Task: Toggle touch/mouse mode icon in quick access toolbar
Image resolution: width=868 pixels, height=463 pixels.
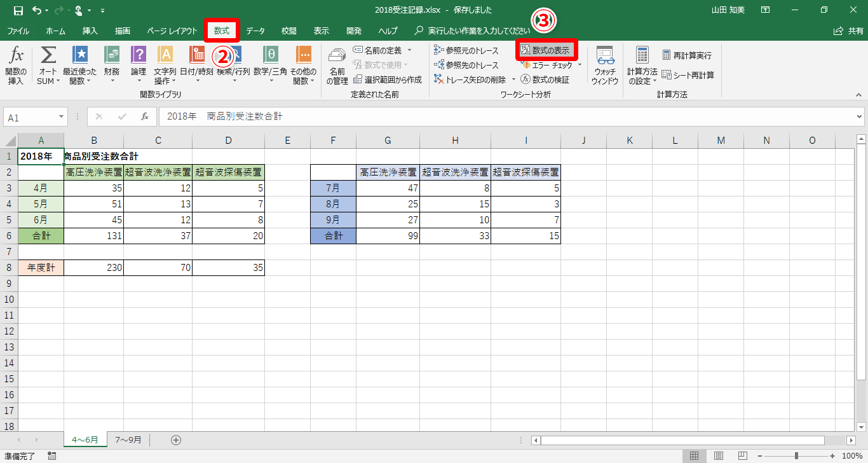Action: point(79,10)
